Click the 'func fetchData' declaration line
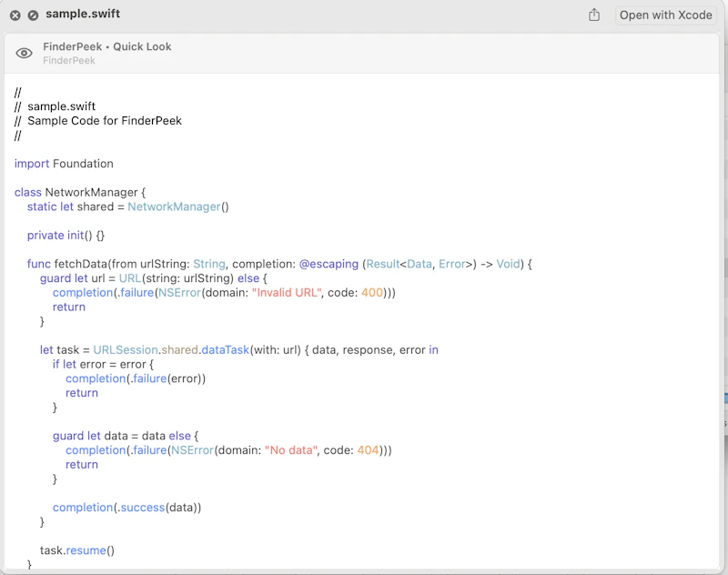Viewport: 728px width, 575px height. click(279, 264)
